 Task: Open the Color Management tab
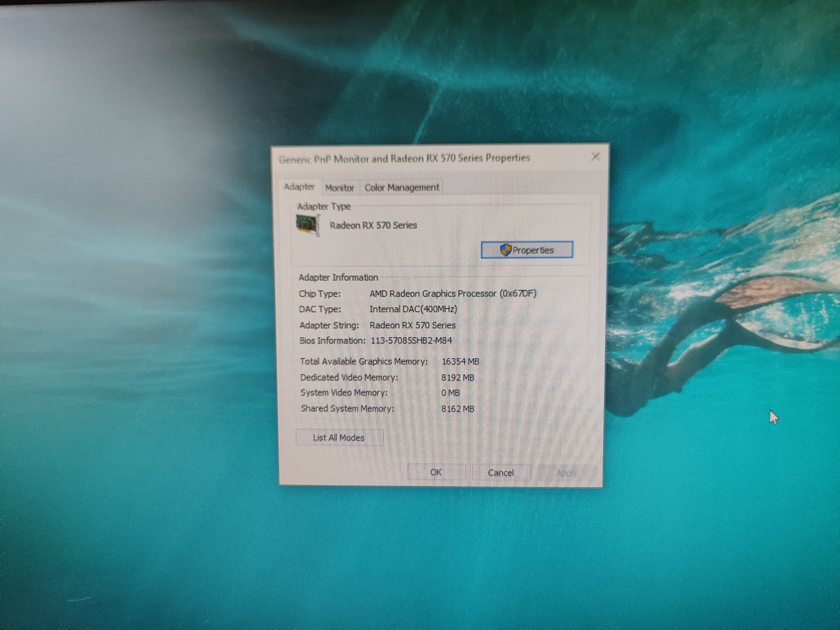point(402,188)
